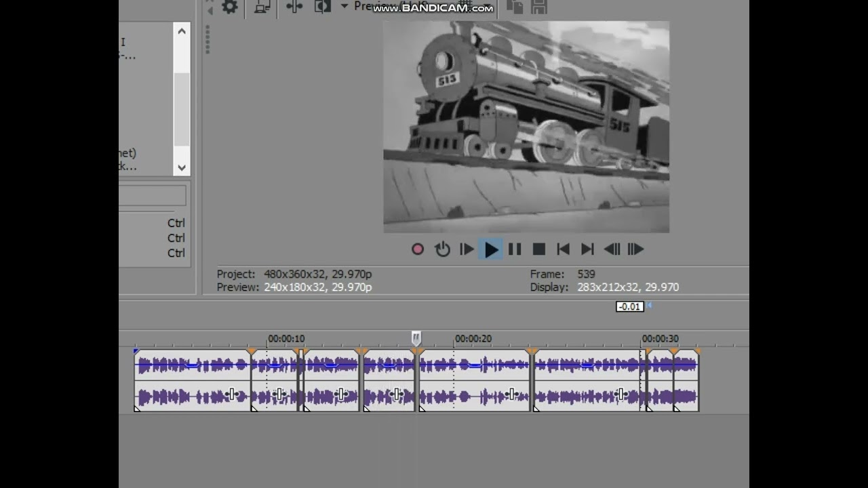Click the Record button in transport bar
The image size is (868, 488).
coord(418,249)
